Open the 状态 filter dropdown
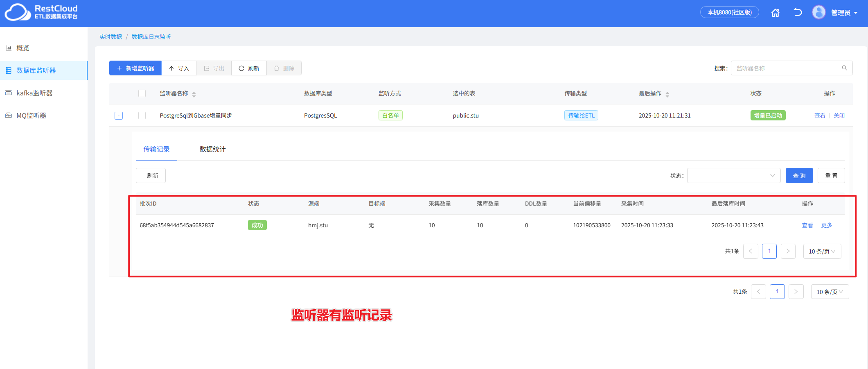The width and height of the screenshot is (868, 369). [x=734, y=175]
